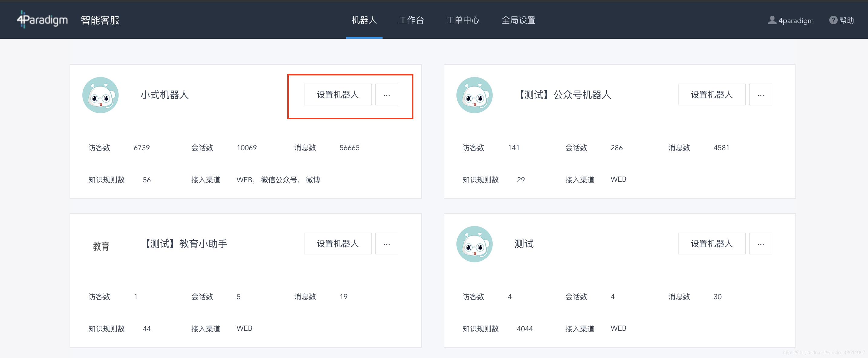Screen dimensions: 868x358
Task: Open more options for 小式机器人
Action: click(x=386, y=95)
